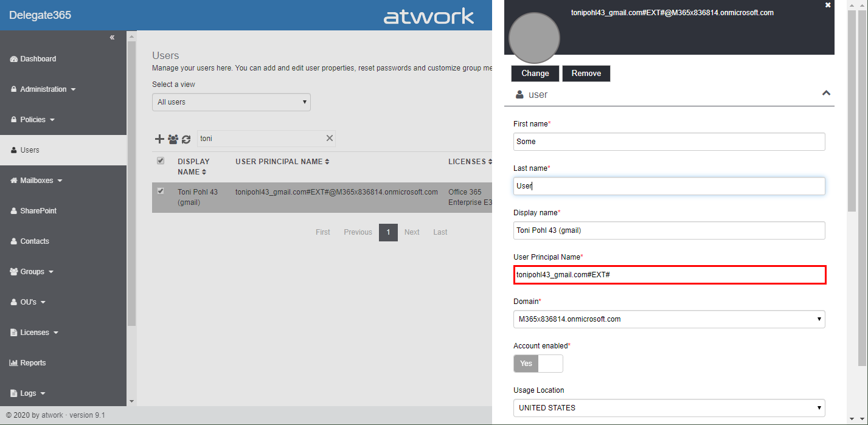
Task: Click the Mailboxes home icon
Action: (14, 181)
